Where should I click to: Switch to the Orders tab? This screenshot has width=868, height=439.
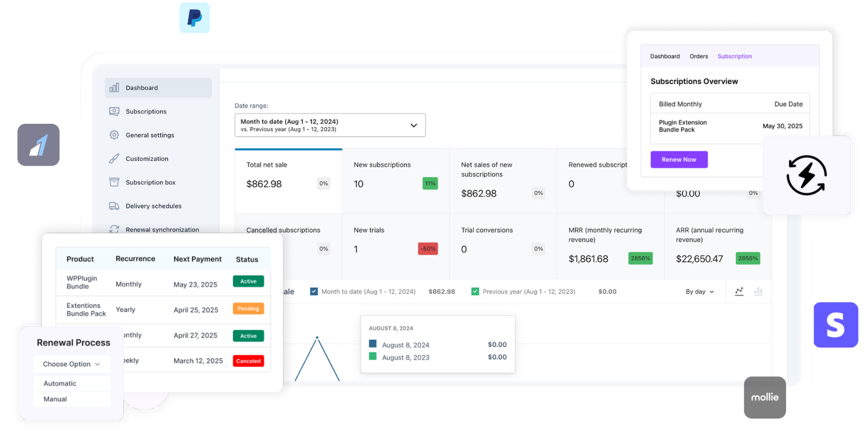pyautogui.click(x=698, y=56)
